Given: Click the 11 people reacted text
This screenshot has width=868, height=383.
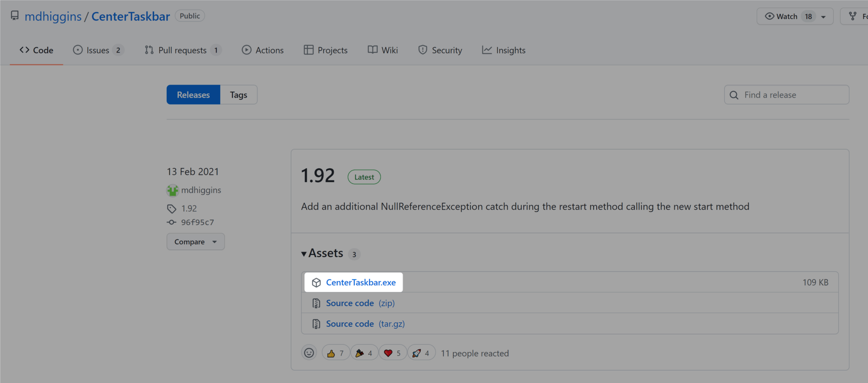Looking at the screenshot, I should coord(475,354).
